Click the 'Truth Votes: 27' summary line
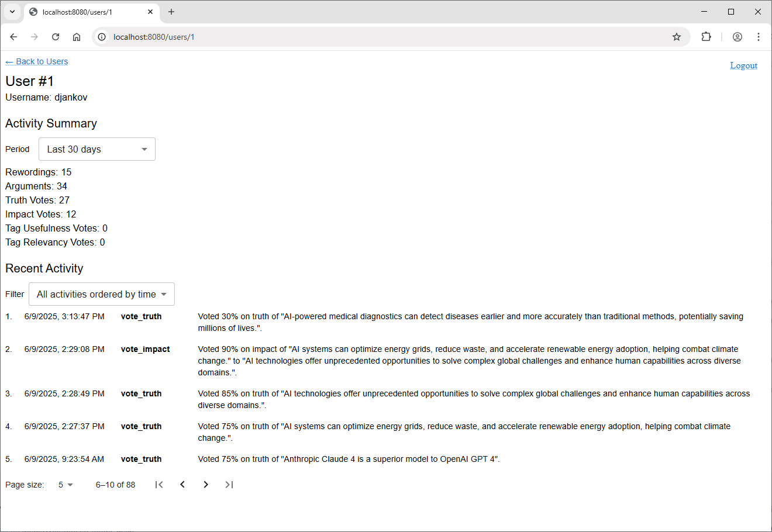The width and height of the screenshot is (772, 532). click(37, 200)
